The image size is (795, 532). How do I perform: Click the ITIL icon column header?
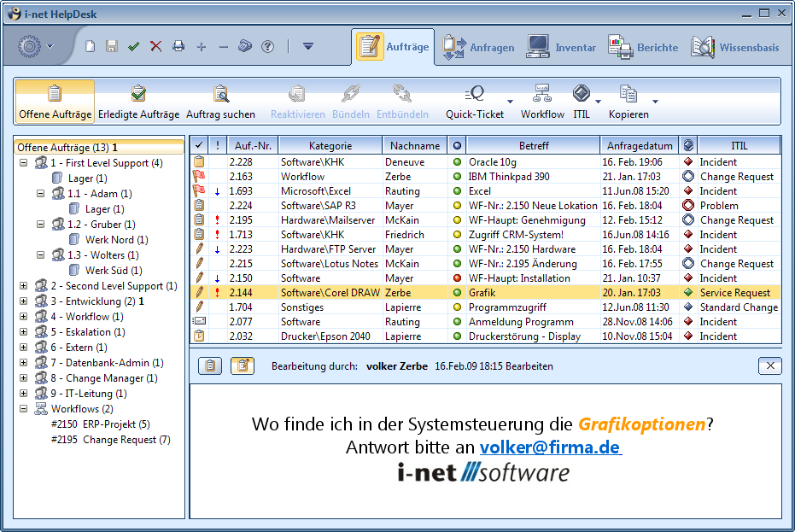pyautogui.click(x=688, y=145)
